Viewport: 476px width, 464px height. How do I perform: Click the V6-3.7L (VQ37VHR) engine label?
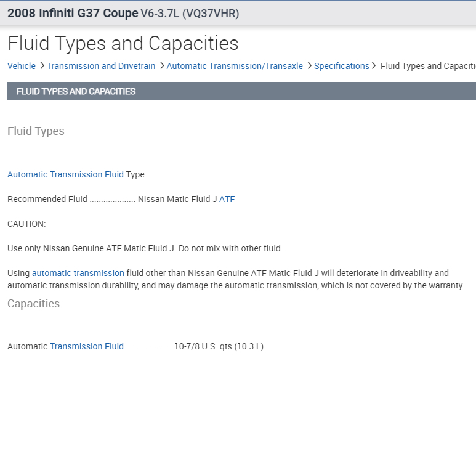pyautogui.click(x=190, y=13)
